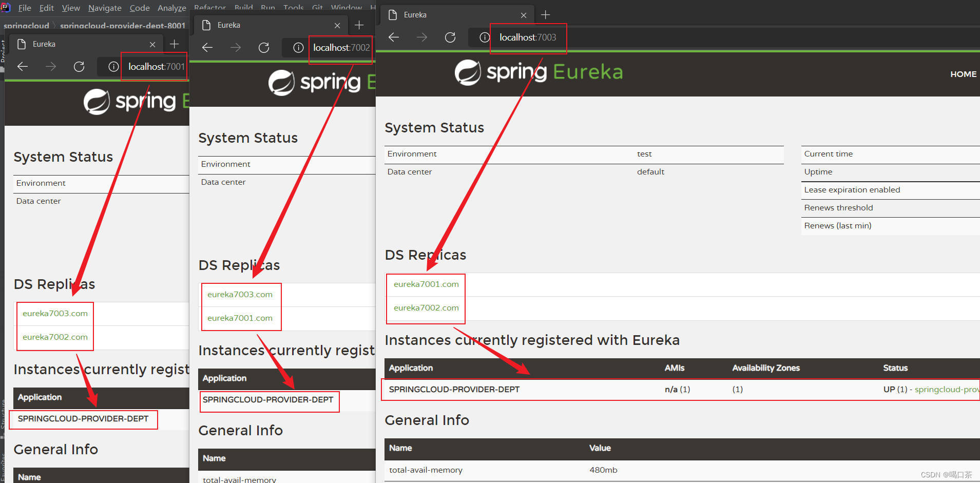Click the localhost:7003 address bar

pos(528,37)
